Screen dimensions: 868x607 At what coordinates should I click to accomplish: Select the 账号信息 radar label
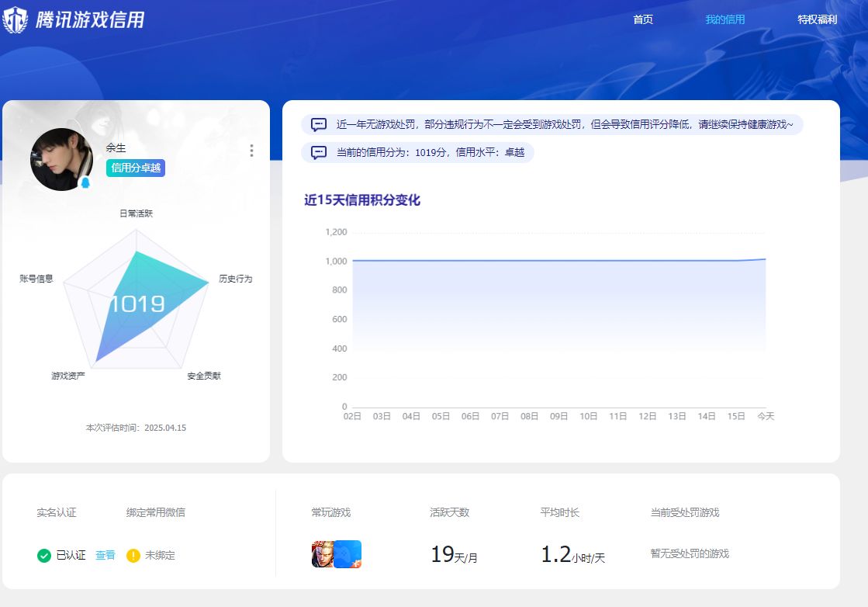point(36,279)
